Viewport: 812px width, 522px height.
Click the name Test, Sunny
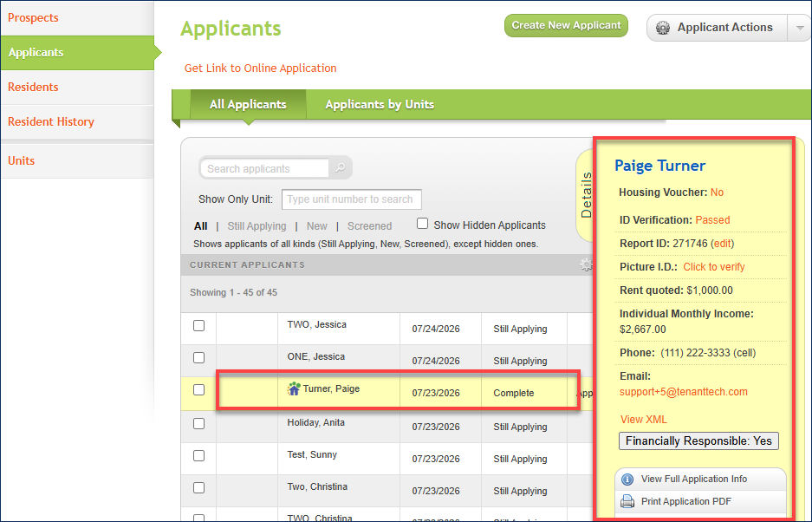tap(312, 454)
